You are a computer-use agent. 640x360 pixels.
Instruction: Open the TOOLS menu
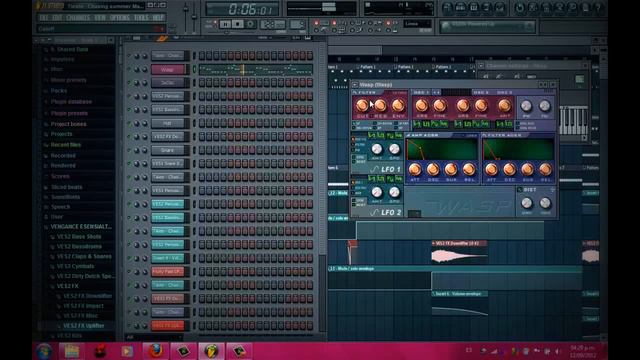[141, 18]
